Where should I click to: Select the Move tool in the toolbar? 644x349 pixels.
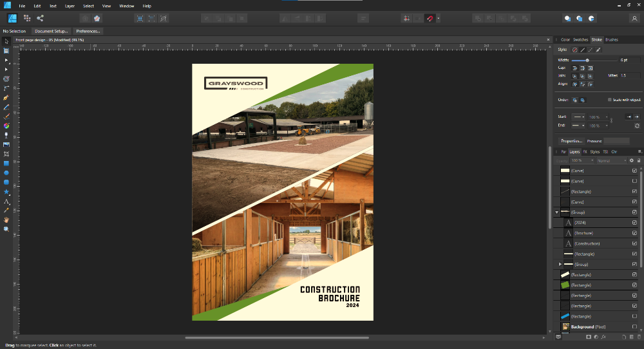pos(6,41)
